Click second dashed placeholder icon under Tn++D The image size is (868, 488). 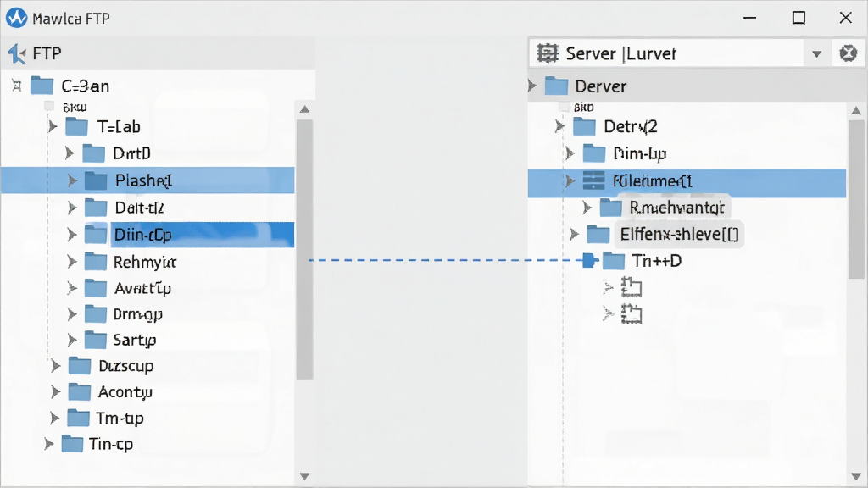point(631,313)
